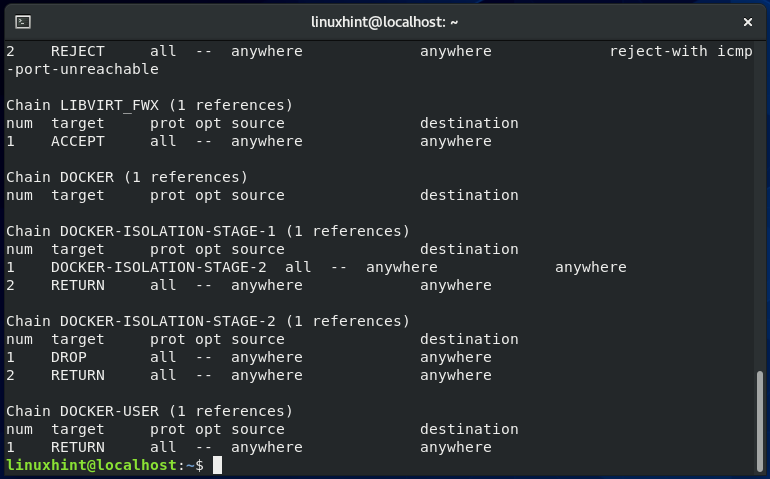Click the Chain DOCKER (1 references) heading
Screen dimensions: 770x479
pos(127,177)
